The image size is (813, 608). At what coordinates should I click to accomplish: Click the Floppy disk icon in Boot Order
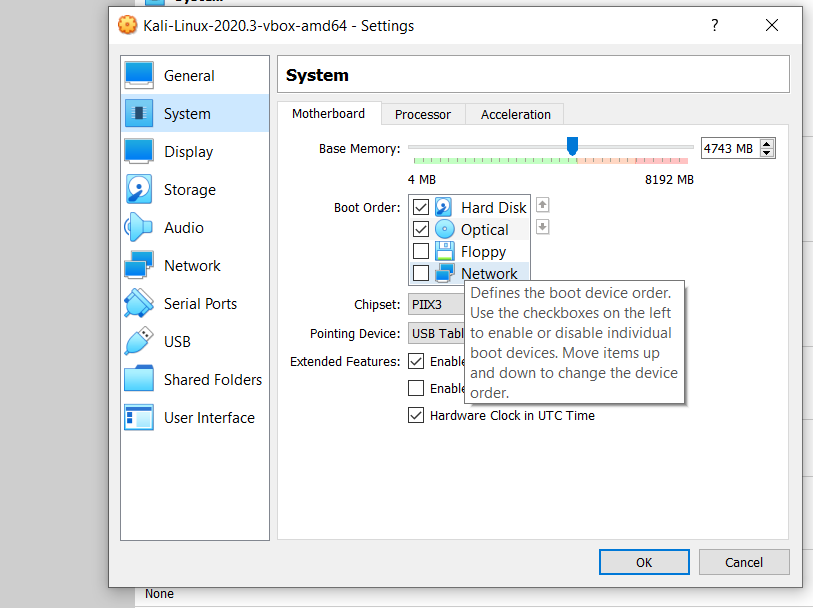pyautogui.click(x=444, y=251)
